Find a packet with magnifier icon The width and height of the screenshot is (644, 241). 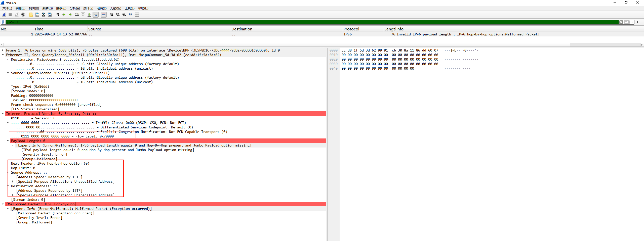pos(58,15)
